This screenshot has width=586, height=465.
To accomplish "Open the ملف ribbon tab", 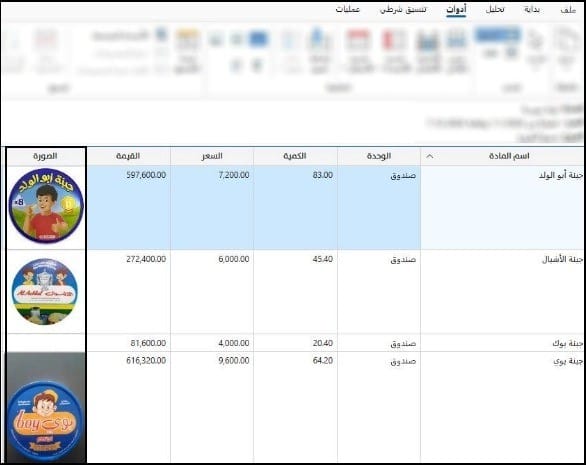I will (x=568, y=10).
